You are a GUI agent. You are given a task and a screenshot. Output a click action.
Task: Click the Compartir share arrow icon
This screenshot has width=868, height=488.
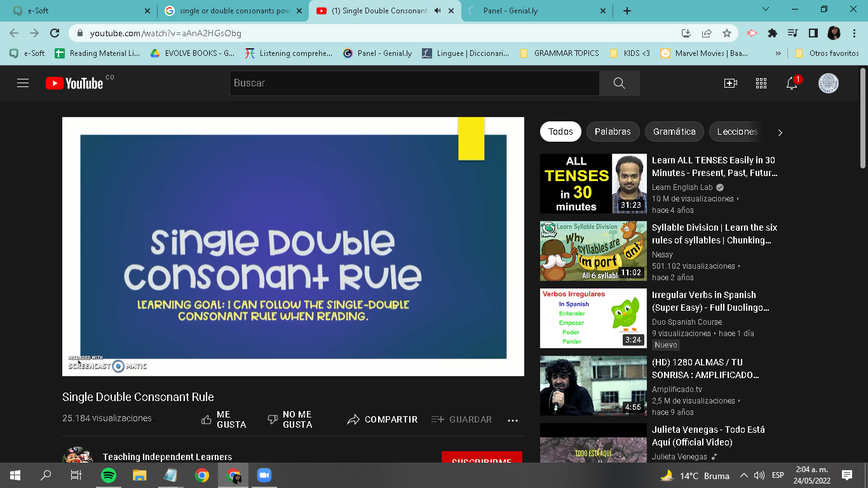(354, 419)
